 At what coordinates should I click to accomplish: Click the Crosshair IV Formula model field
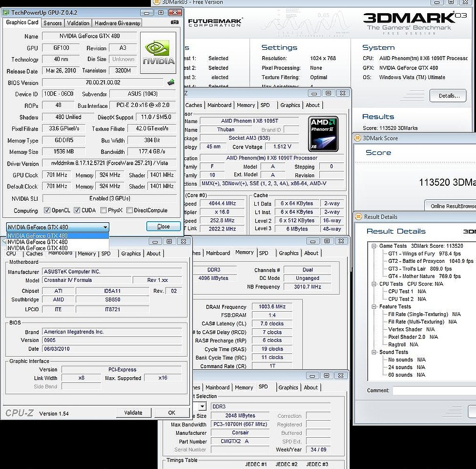[87, 280]
